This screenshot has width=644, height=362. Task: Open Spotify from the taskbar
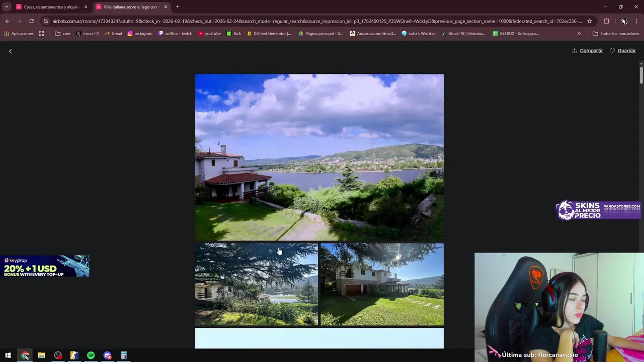91,355
